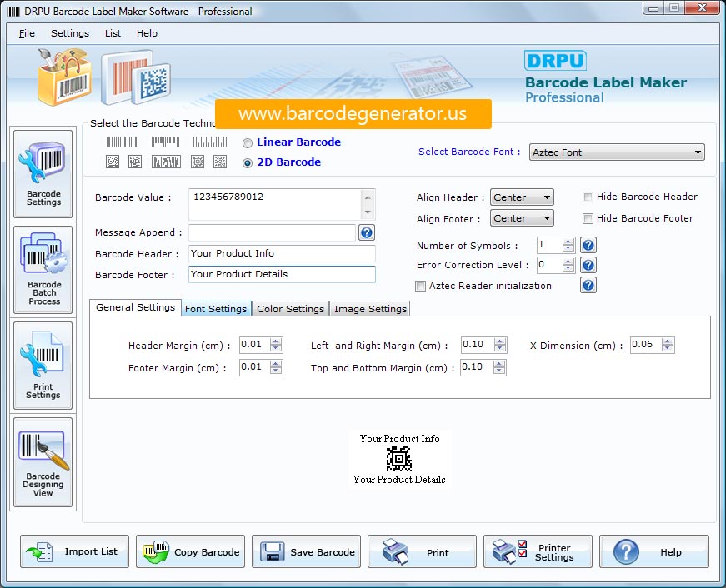
Task: Select the Linear Barcode radio button
Action: tap(248, 143)
